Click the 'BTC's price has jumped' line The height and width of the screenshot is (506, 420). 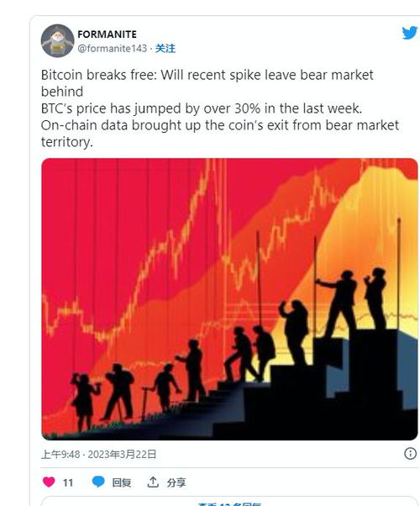(202, 108)
